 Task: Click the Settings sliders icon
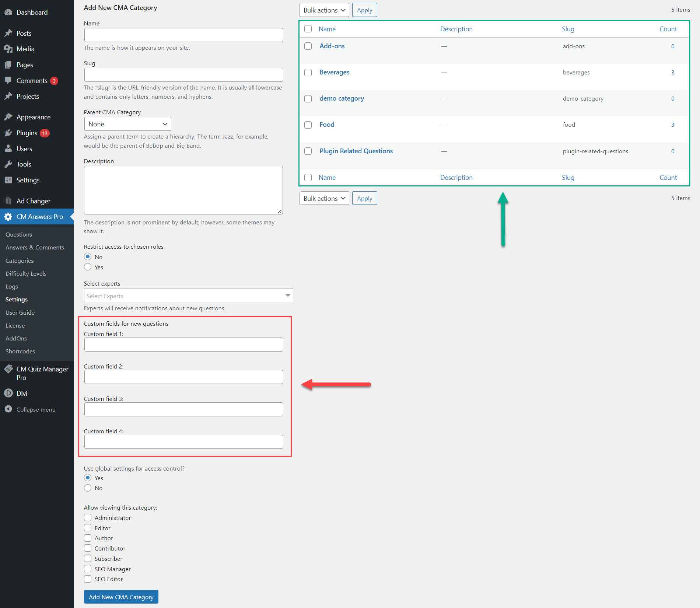[8, 180]
